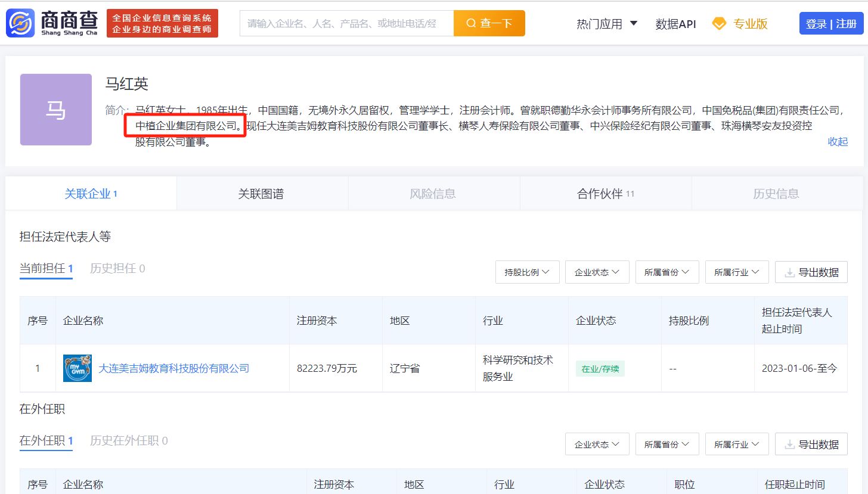
Task: Open 企业状态 filter in 担任法定代表人 section
Action: (x=597, y=272)
